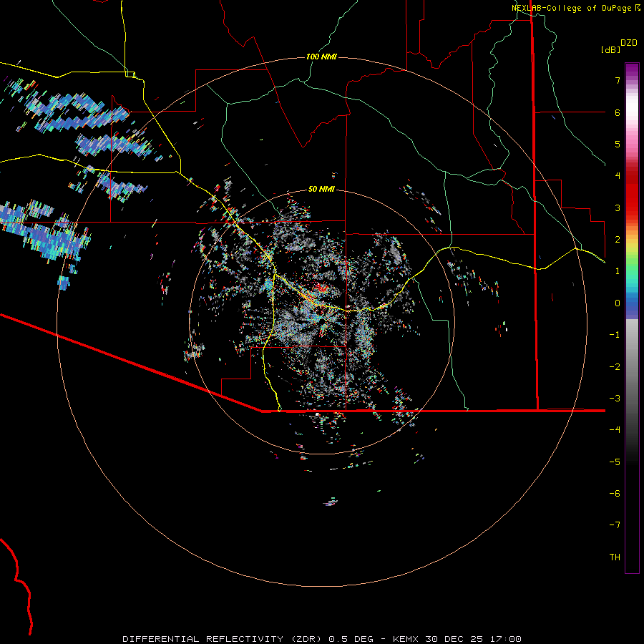
Task: Click the 1 value on the color scale
Action: click(x=618, y=271)
